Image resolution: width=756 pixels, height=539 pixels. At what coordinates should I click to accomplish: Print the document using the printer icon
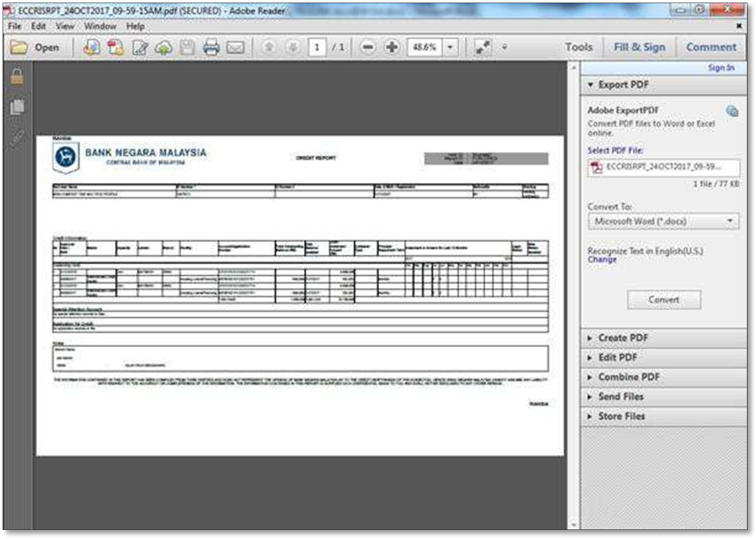(211, 47)
